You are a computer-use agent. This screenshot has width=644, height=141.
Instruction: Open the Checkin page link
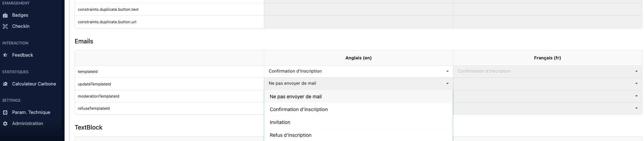click(x=21, y=26)
